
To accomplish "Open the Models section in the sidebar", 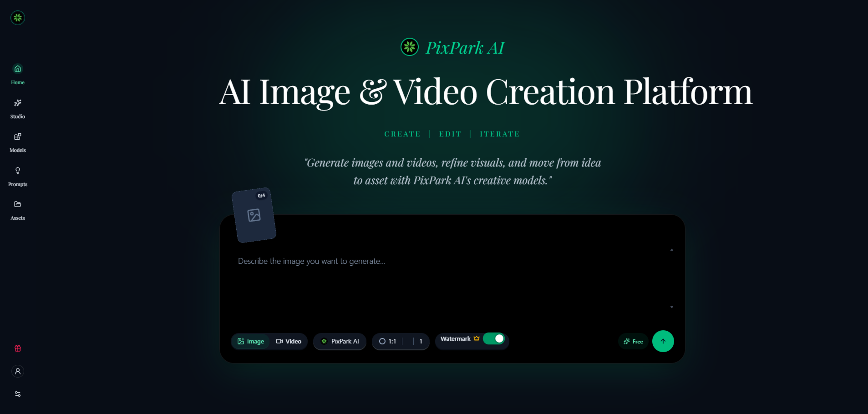I will (x=18, y=143).
